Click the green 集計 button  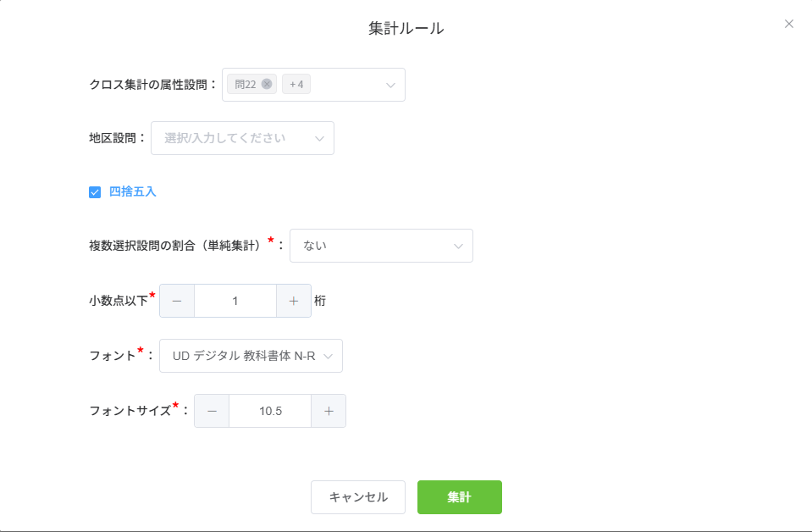pyautogui.click(x=460, y=497)
